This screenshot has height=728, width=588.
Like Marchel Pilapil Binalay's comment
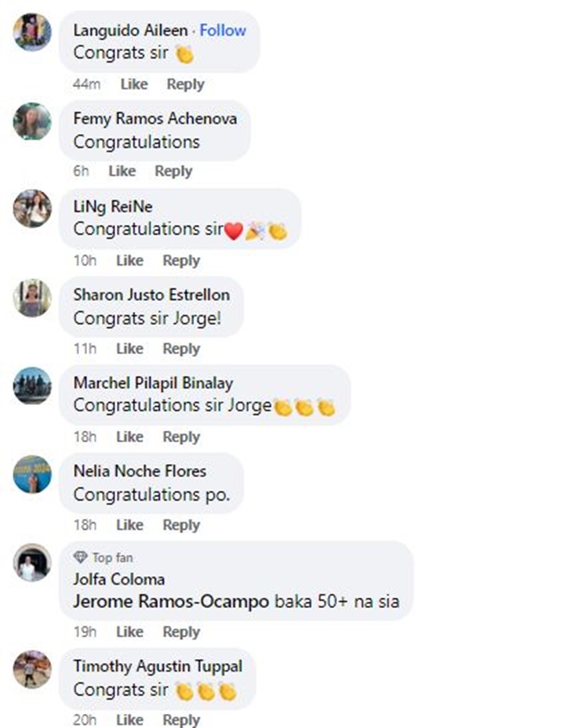point(129,436)
